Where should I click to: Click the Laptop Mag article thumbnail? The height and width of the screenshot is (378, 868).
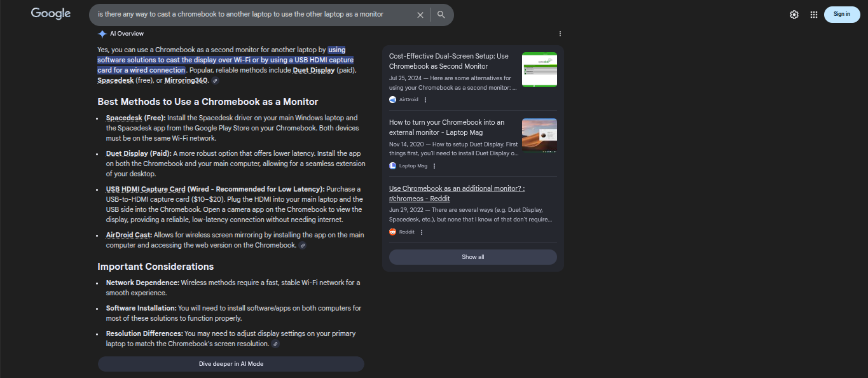(x=539, y=136)
